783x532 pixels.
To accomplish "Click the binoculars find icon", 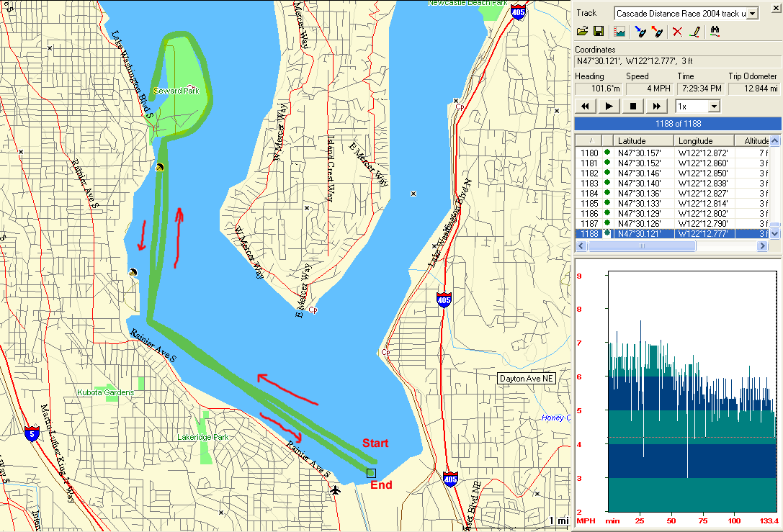I will pyautogui.click(x=715, y=31).
